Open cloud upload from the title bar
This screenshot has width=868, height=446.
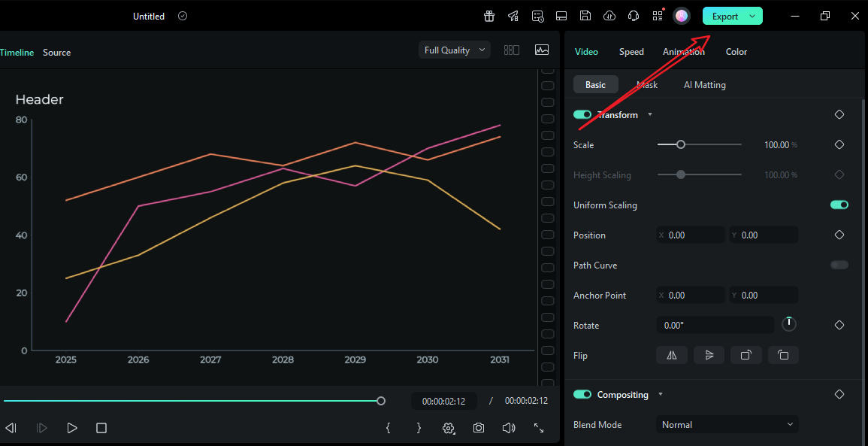(x=609, y=15)
